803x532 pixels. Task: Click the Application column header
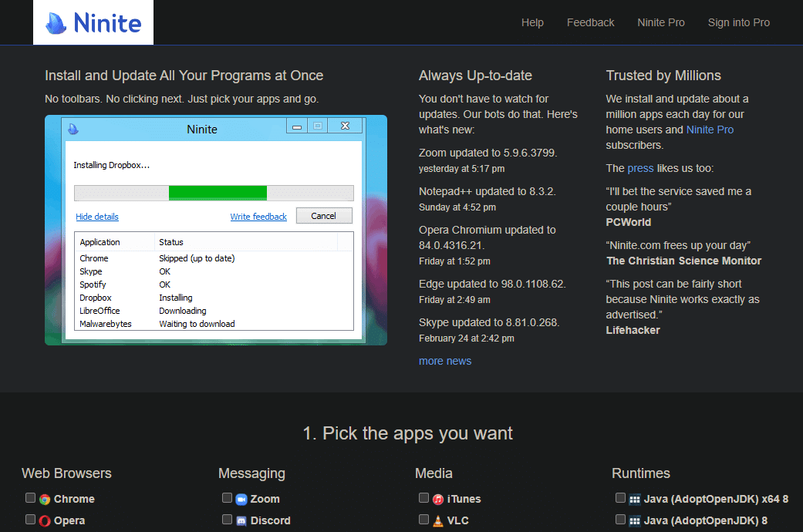[x=115, y=242]
